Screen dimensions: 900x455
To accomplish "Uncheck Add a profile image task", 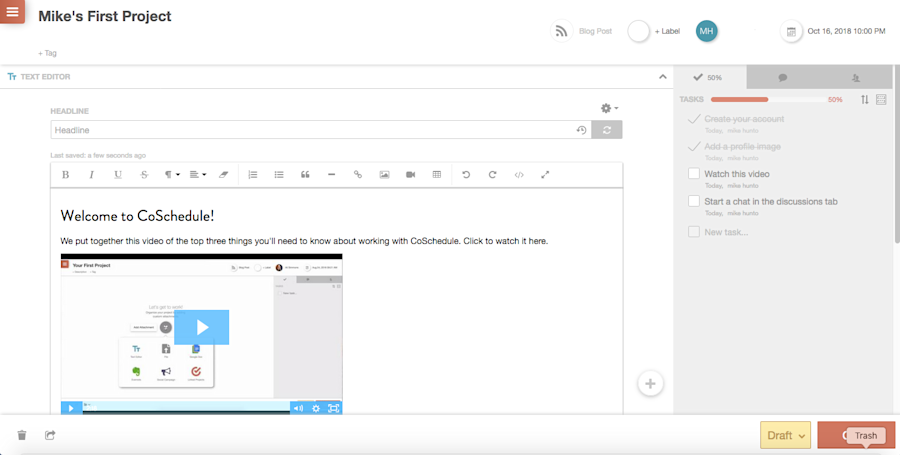I will 694,146.
